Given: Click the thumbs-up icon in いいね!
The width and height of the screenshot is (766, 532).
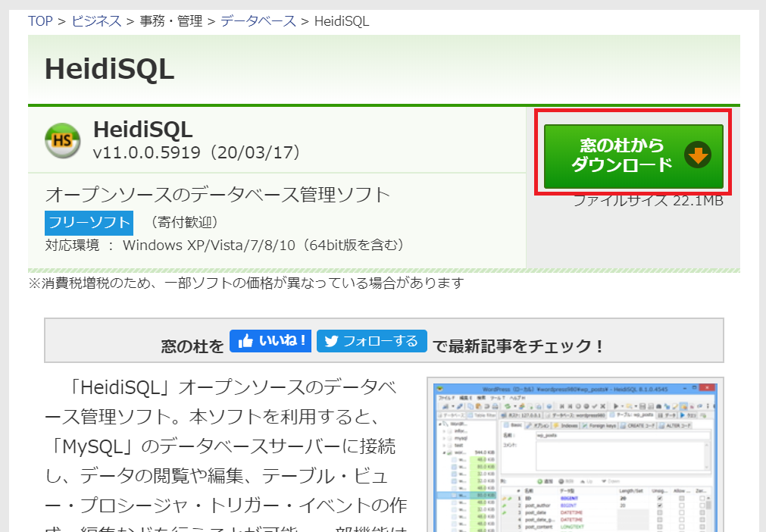Looking at the screenshot, I should tap(245, 341).
